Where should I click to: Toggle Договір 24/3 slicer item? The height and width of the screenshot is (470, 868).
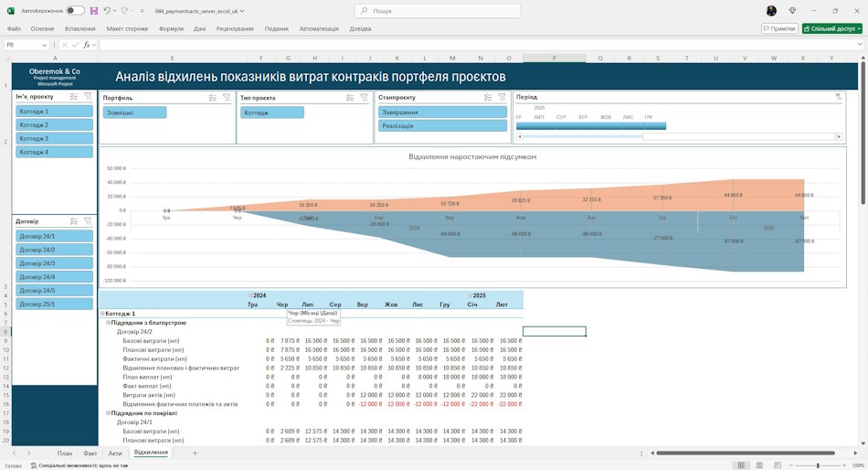(54, 263)
